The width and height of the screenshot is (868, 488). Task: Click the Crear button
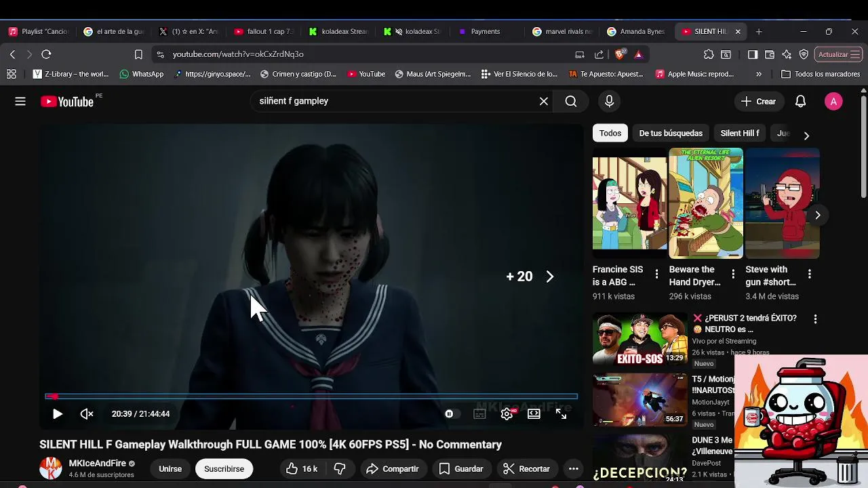(759, 102)
